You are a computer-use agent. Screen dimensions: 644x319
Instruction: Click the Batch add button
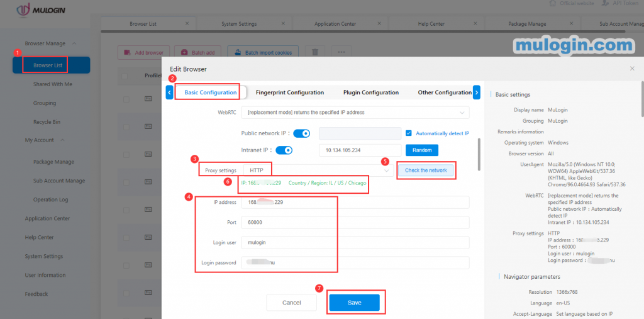[x=197, y=53]
